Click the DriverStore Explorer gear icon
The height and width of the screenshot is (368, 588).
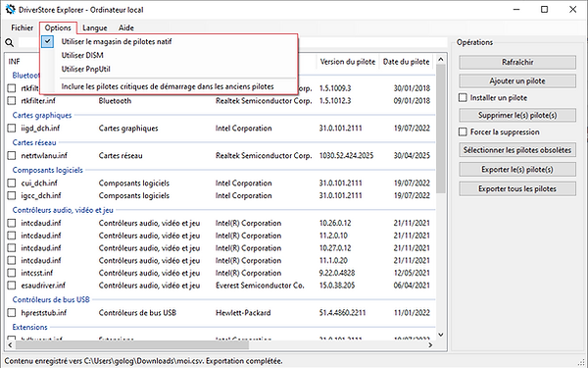point(10,10)
